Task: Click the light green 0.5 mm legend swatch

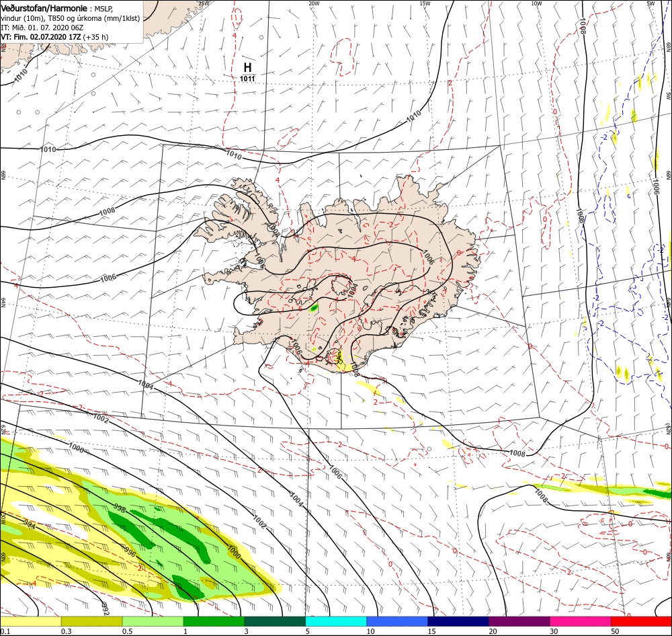Action: point(153,622)
